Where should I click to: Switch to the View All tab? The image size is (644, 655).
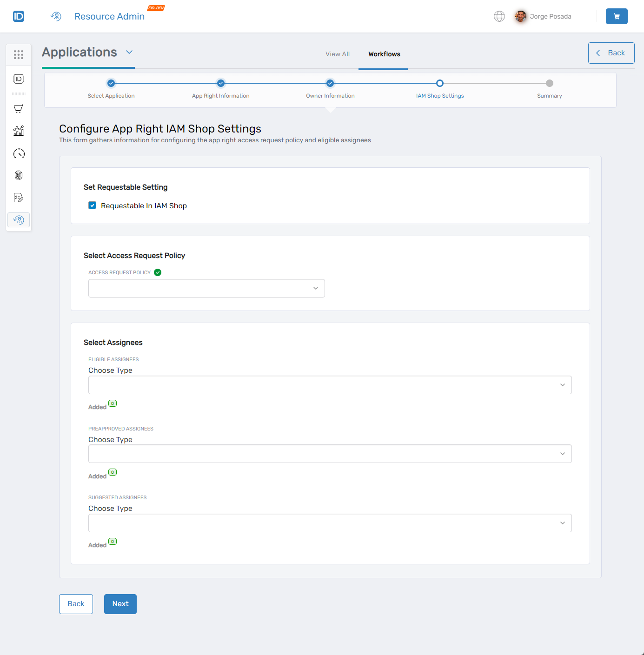(x=337, y=54)
